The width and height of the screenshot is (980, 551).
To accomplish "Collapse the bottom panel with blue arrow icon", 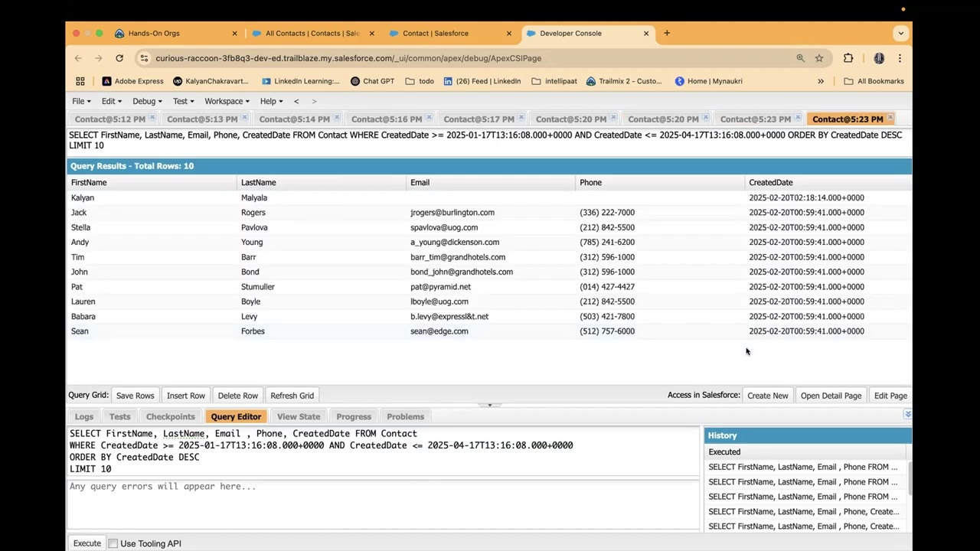I will point(907,414).
